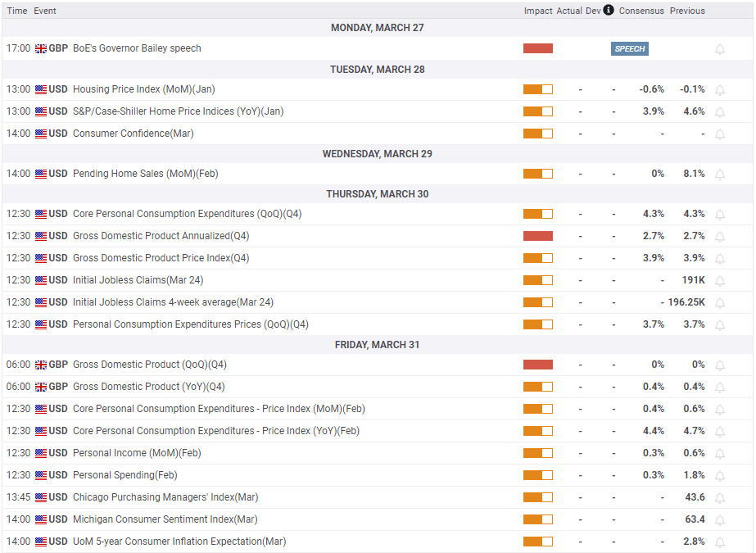
Task: Enable alert bell for Pending Home Sales
Action: click(720, 175)
